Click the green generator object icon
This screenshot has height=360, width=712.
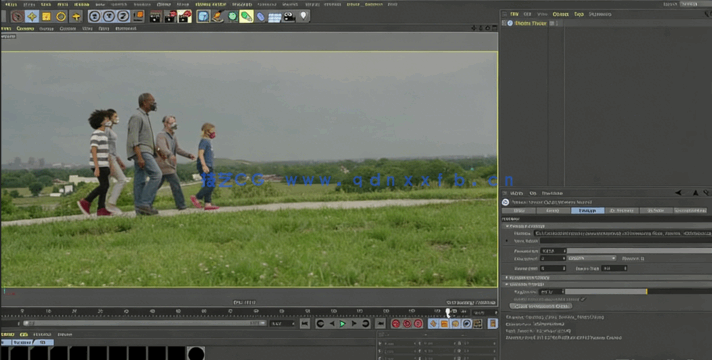click(232, 17)
